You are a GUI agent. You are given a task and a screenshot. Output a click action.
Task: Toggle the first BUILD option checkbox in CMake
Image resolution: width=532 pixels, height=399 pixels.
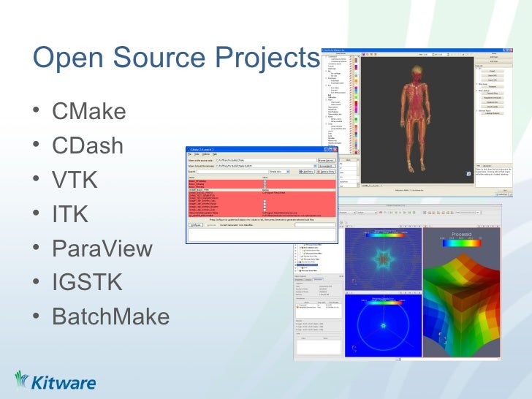265,180
